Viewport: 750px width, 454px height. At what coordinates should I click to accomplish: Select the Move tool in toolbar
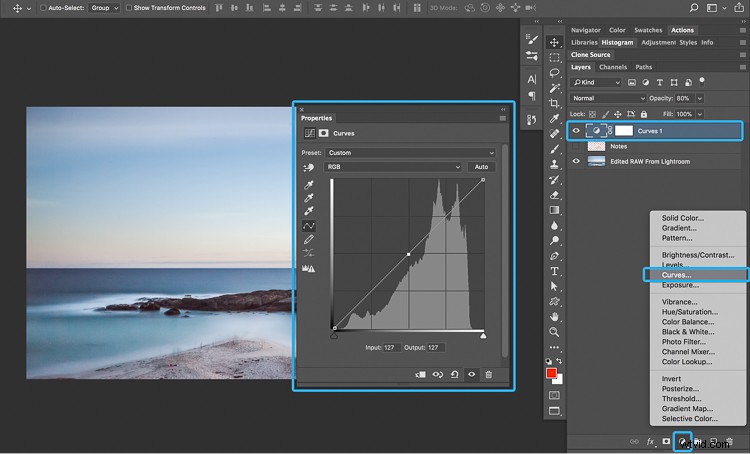click(554, 43)
